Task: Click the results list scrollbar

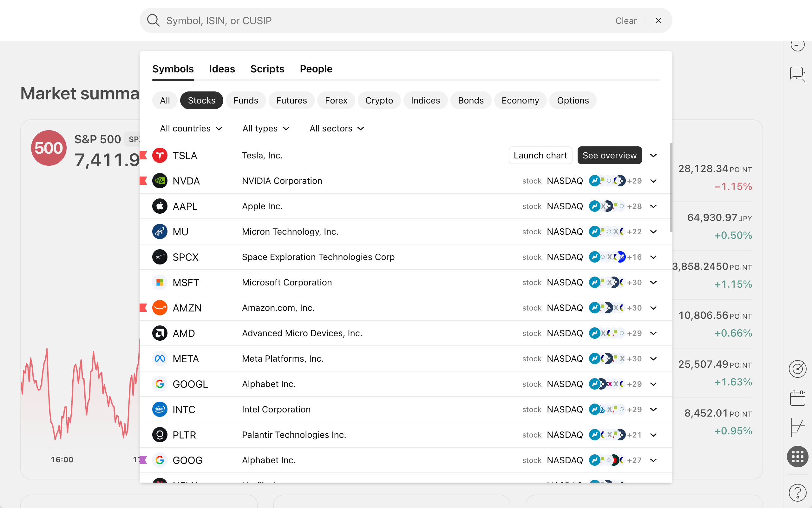Action: 671,187
